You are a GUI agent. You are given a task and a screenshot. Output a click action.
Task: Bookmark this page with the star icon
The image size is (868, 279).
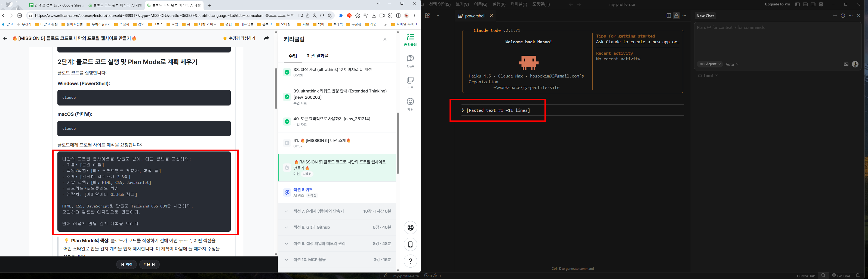pos(330,15)
